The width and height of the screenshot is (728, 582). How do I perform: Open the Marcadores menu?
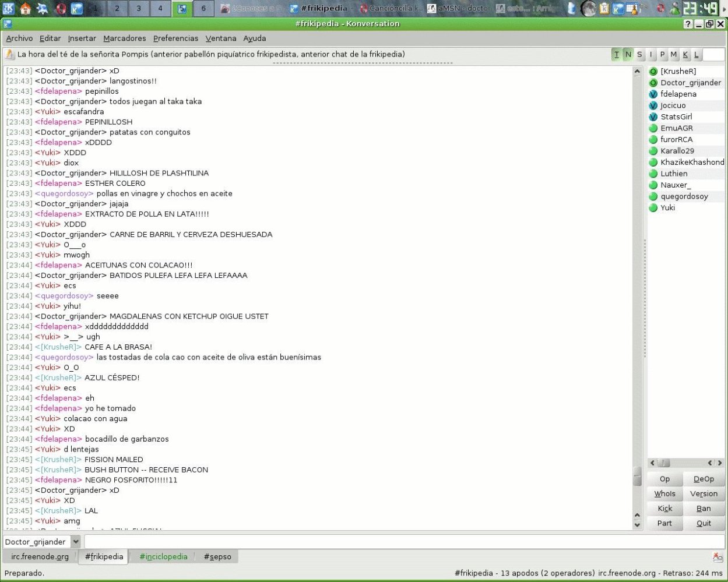click(124, 38)
